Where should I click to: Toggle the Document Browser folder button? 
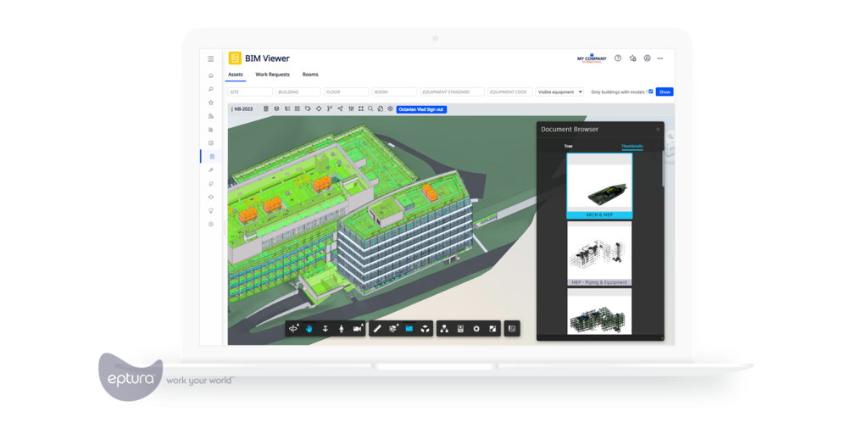tap(409, 329)
